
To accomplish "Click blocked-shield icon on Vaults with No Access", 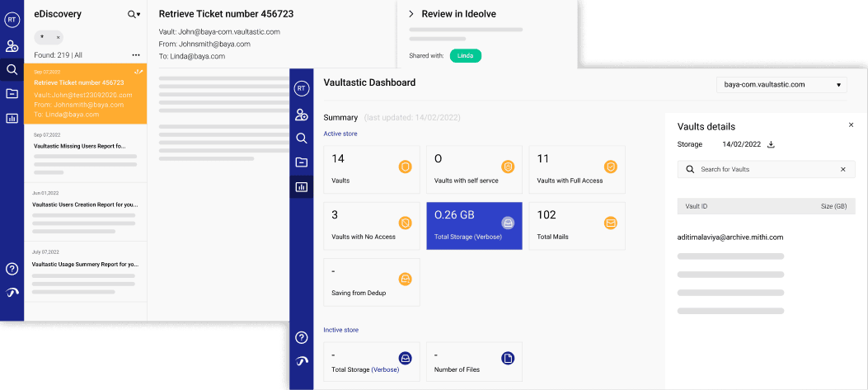I will tap(406, 223).
